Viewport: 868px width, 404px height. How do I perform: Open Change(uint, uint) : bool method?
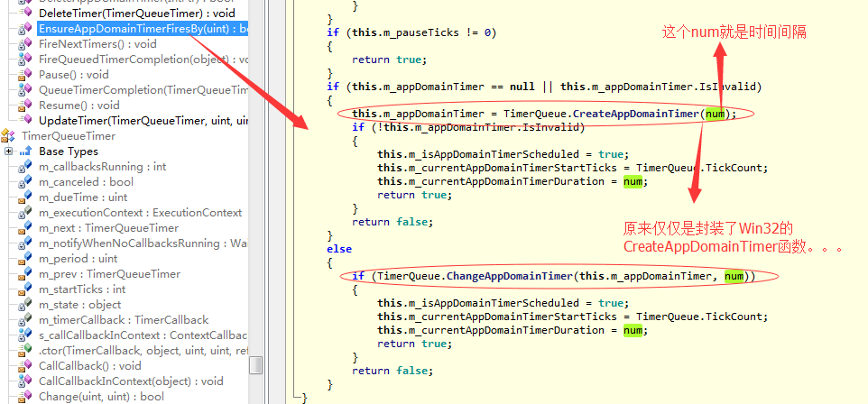coord(102,396)
